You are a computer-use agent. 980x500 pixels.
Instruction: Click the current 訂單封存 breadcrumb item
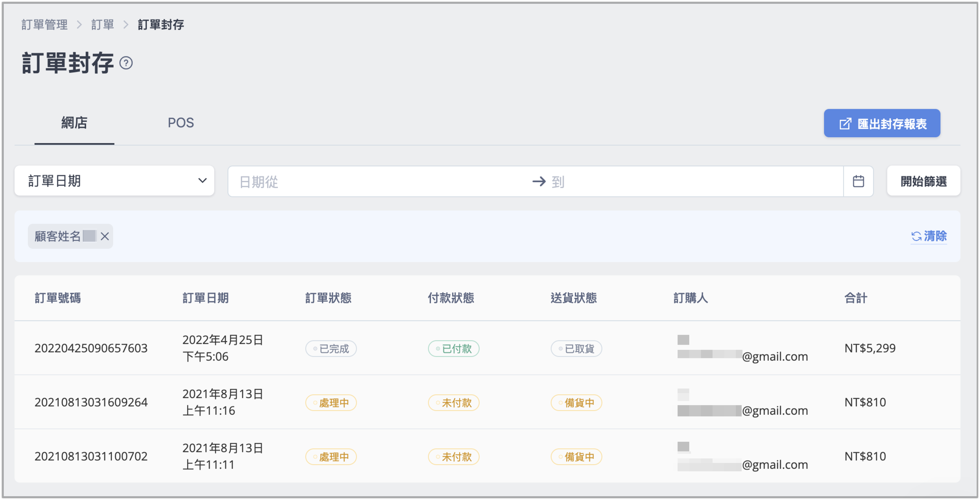point(161,25)
